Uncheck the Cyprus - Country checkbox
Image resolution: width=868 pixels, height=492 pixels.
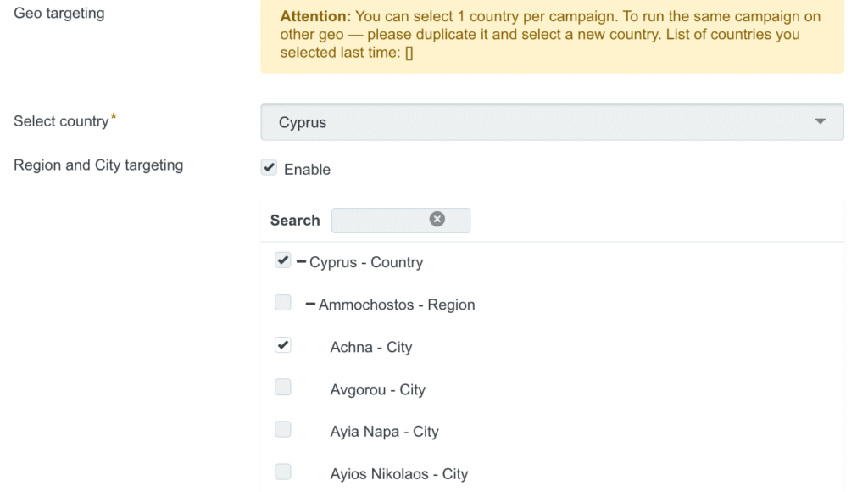(283, 260)
